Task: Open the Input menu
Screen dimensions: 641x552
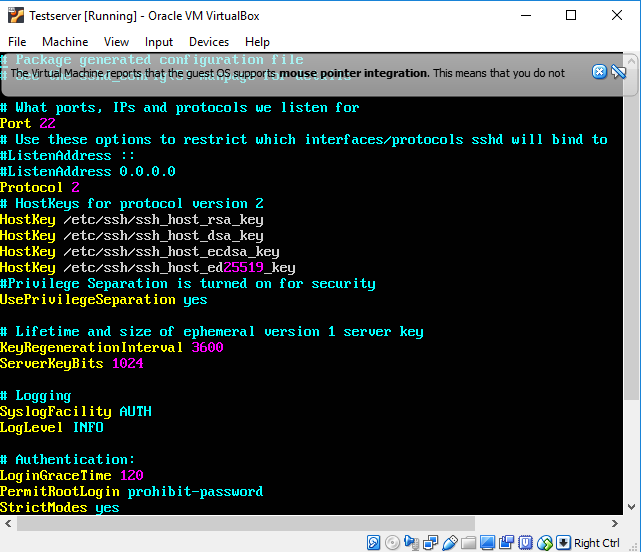Action: point(159,42)
